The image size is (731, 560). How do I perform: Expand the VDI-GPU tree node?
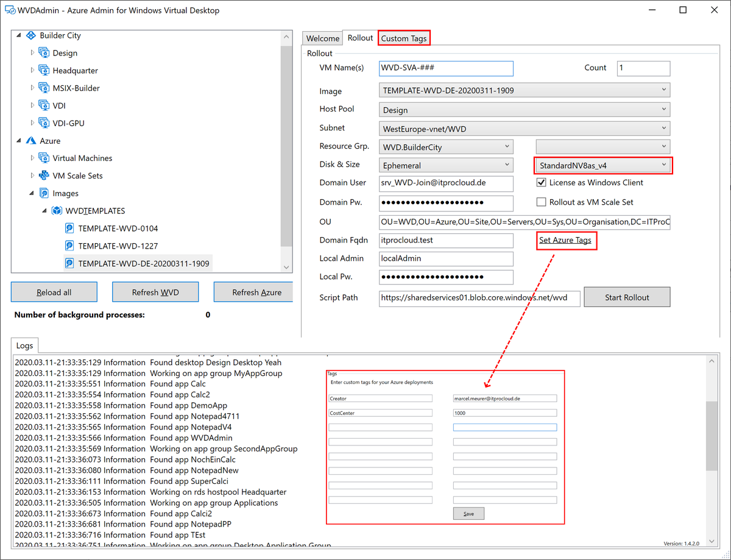pyautogui.click(x=32, y=123)
